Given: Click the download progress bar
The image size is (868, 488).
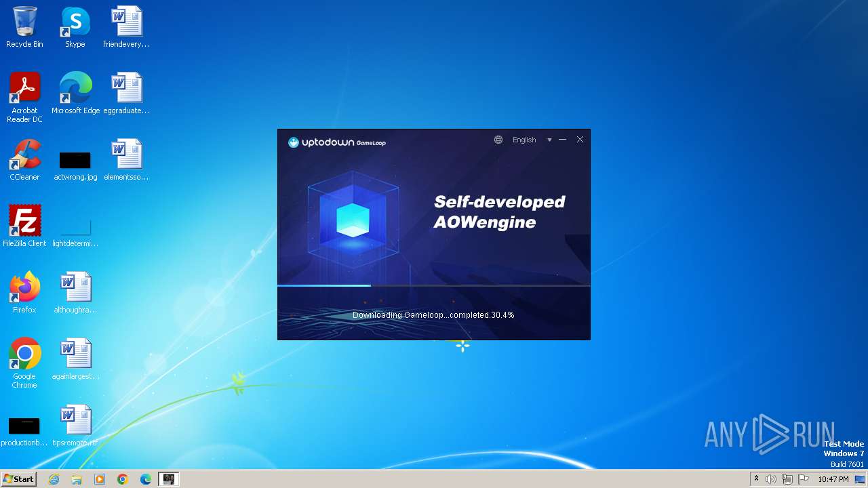Looking at the screenshot, I should [434, 285].
